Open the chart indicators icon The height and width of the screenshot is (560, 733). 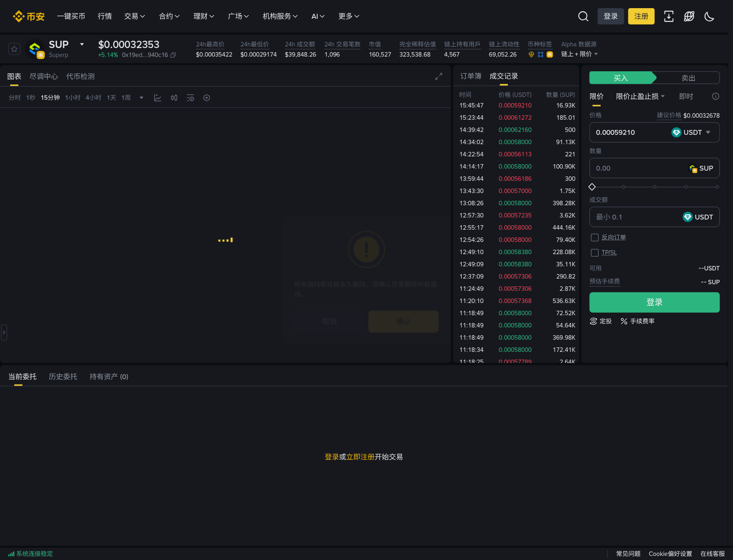(158, 98)
